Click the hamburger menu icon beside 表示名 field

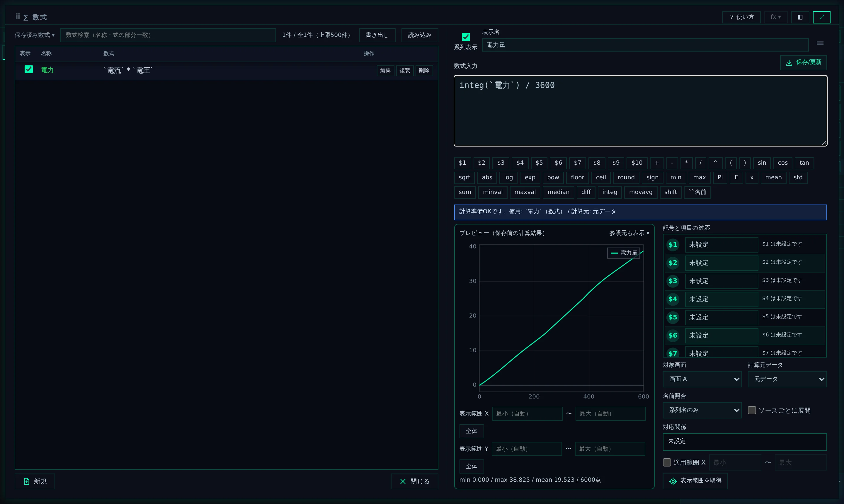click(820, 43)
